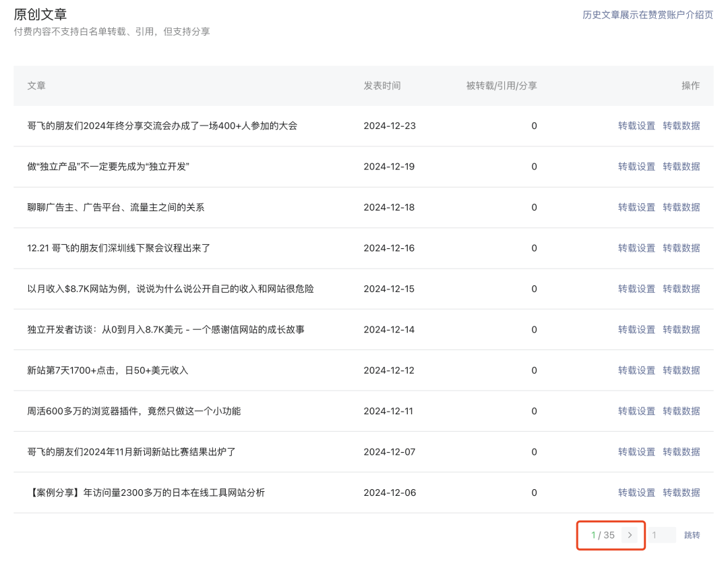728x562 pixels.
Task: Select article title 哥飞的朋友们2024年终分享交流会办成了一场400+人参加的大会
Action: (162, 126)
